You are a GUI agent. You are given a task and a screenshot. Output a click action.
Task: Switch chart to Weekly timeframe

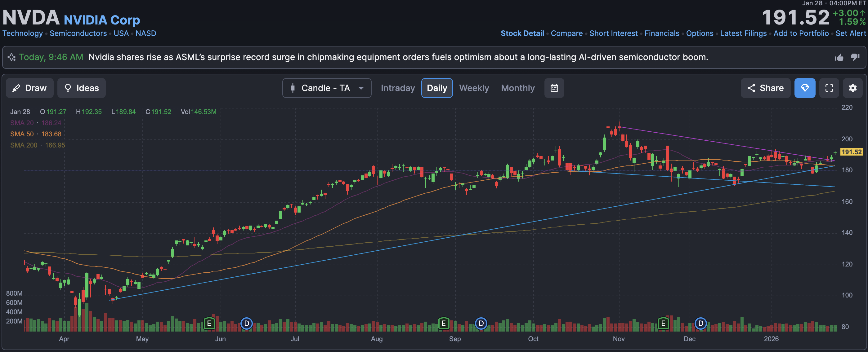point(474,88)
